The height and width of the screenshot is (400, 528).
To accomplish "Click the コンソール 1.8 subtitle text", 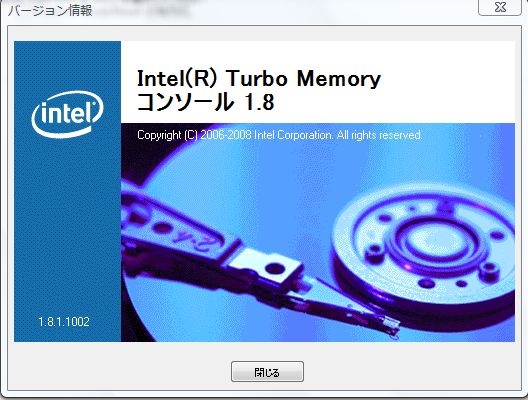I will coord(206,102).
